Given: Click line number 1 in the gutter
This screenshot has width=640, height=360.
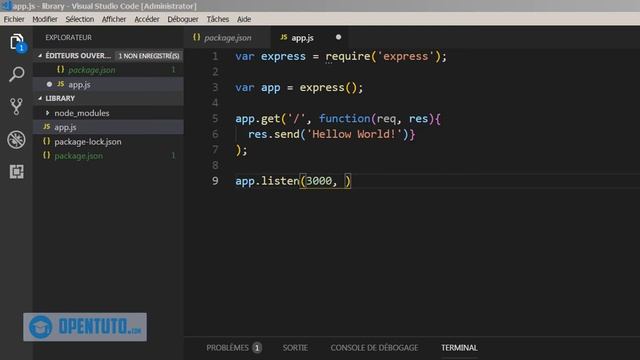Looking at the screenshot, I should tap(215, 56).
